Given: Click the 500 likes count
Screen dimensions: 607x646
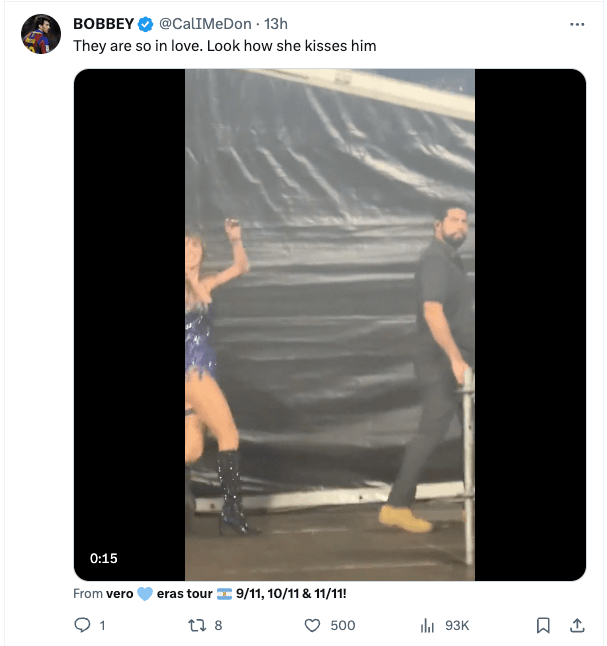Looking at the screenshot, I should pyautogui.click(x=343, y=625).
